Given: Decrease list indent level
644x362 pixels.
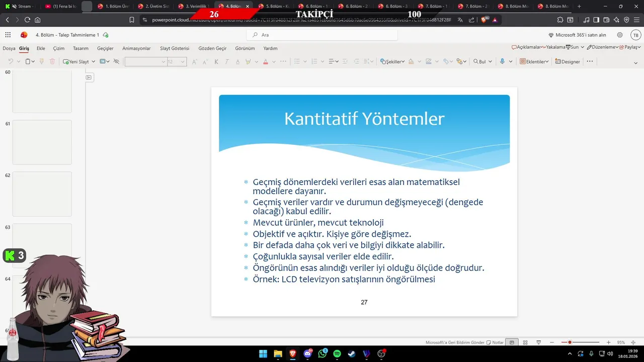Looking at the screenshot, I should point(345,61).
